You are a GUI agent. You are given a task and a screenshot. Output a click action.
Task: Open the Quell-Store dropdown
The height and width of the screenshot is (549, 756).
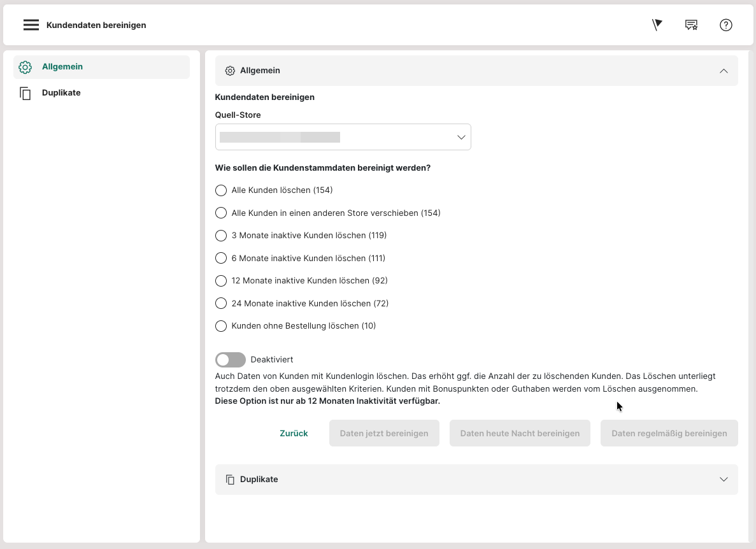pyautogui.click(x=343, y=137)
